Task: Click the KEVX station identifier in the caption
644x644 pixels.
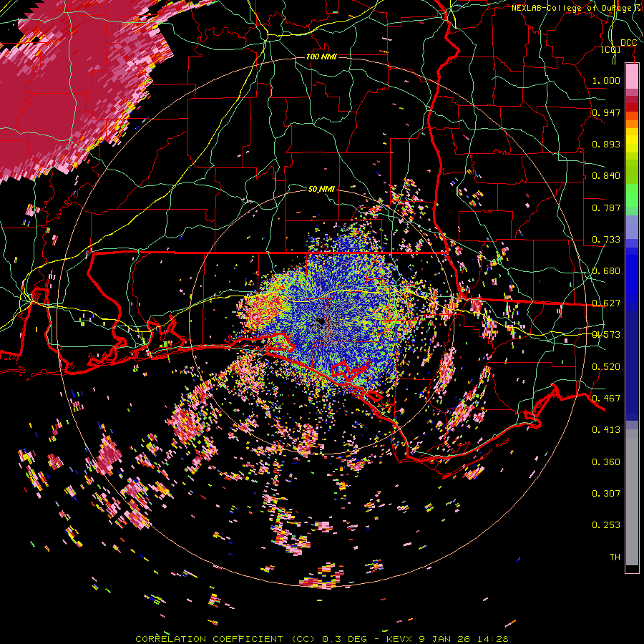Action: [399, 639]
